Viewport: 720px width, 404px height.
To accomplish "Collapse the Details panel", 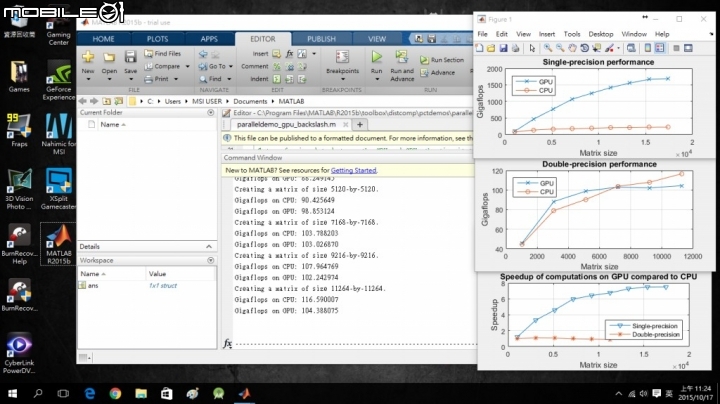I will point(209,247).
